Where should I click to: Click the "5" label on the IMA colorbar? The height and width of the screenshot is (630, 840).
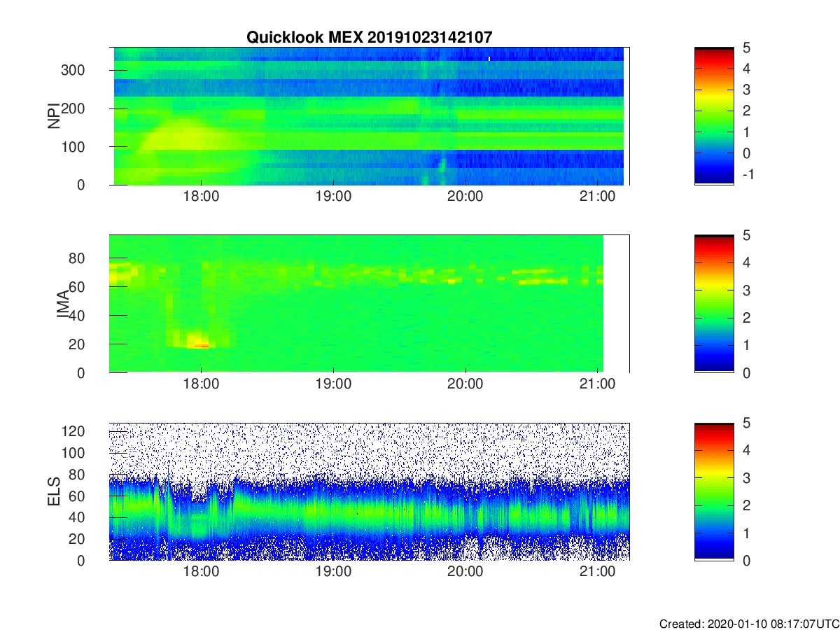746,235
